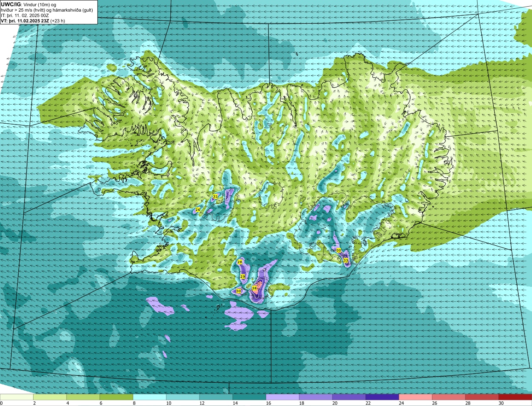Screen dimensions: 532x406
Task: Choose the 10–12 m/s light teal legend swatch
Action: pos(183,397)
